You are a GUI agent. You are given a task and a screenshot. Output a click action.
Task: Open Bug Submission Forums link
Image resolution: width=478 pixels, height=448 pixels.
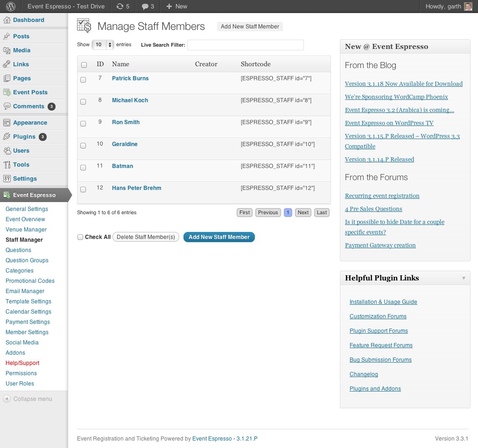point(380,360)
